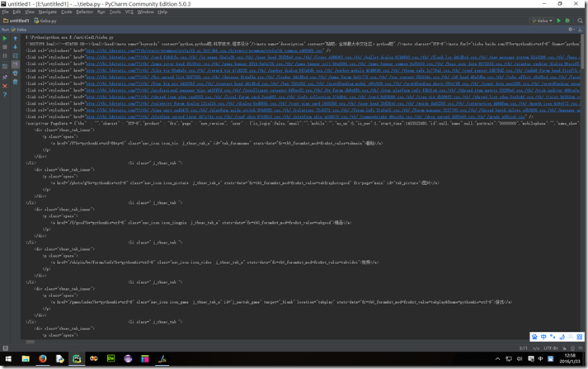Click the Pause Output icon in Run panel
588x369 pixels.
click(5, 56)
